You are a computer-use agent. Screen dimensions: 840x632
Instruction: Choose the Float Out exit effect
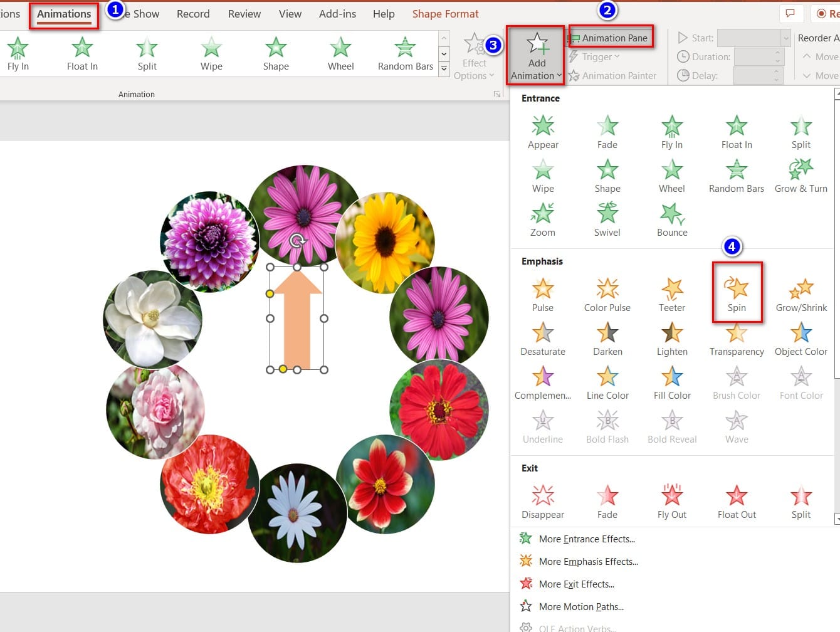click(737, 500)
